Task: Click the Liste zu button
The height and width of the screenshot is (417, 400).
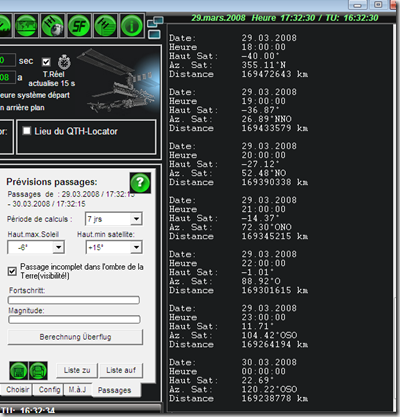Action: (77, 370)
